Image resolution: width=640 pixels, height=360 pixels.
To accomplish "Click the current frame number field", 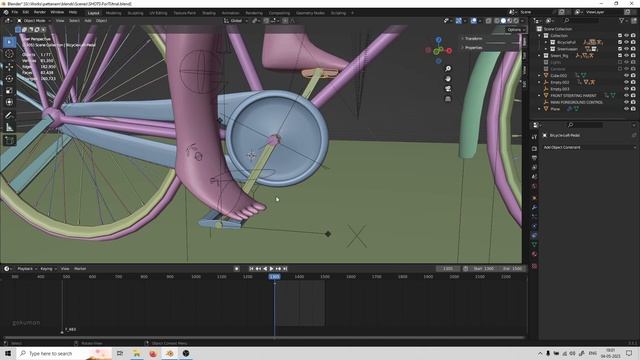I will [448, 269].
